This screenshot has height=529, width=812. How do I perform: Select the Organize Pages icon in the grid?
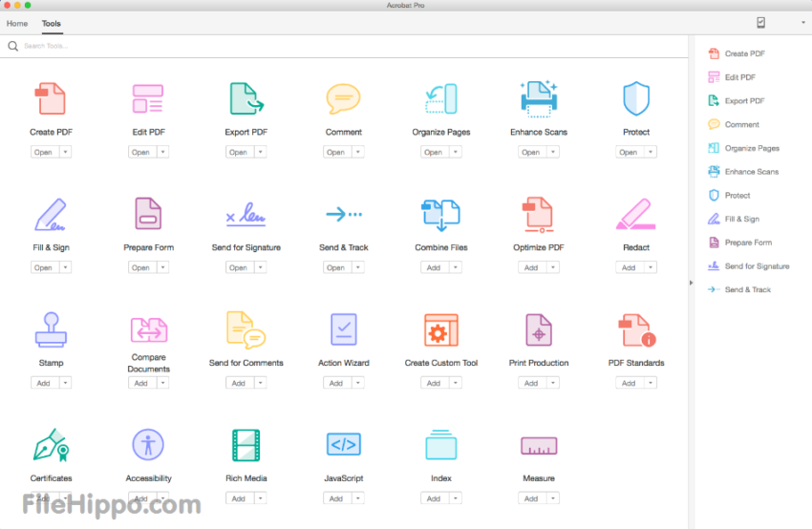click(441, 98)
